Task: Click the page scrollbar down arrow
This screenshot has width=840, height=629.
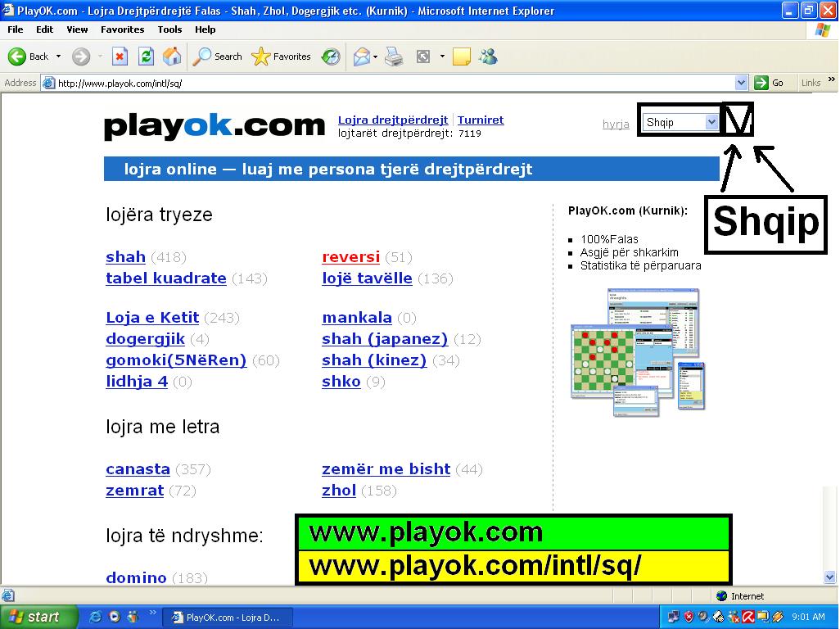Action: [x=830, y=577]
